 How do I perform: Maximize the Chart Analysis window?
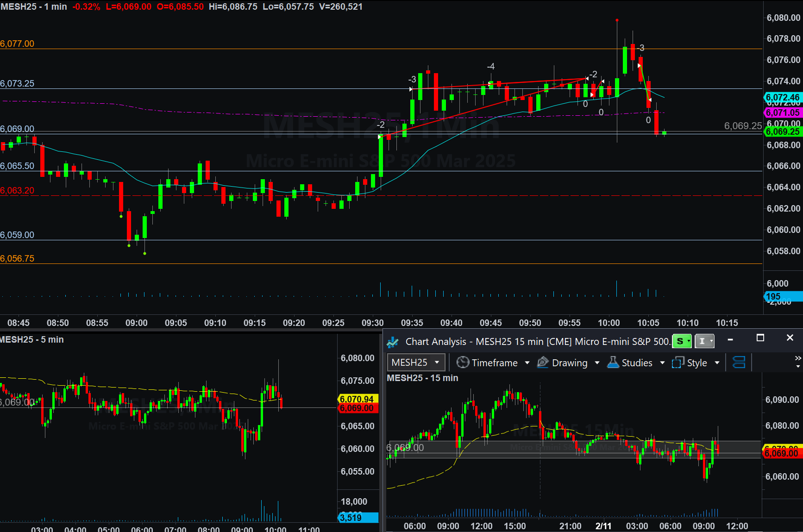(760, 338)
